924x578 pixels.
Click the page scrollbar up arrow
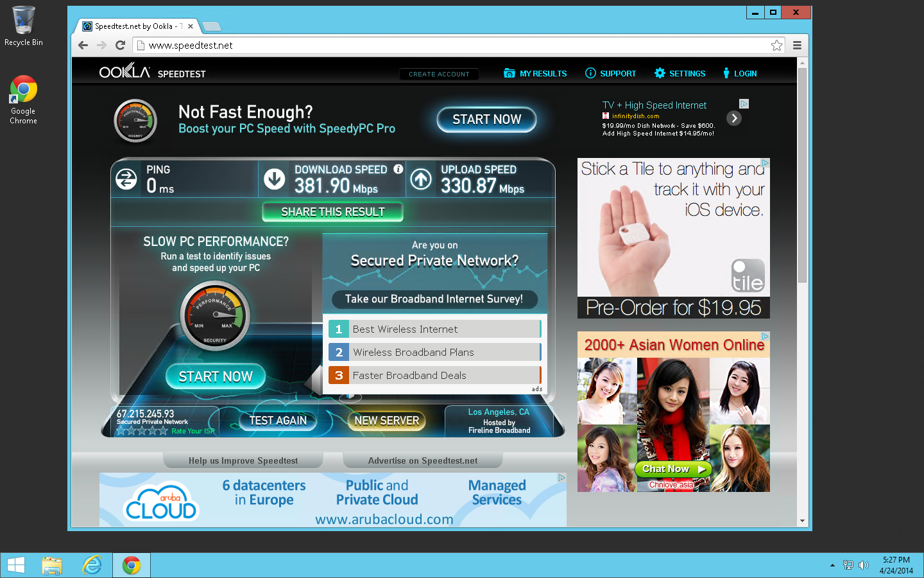pos(802,63)
